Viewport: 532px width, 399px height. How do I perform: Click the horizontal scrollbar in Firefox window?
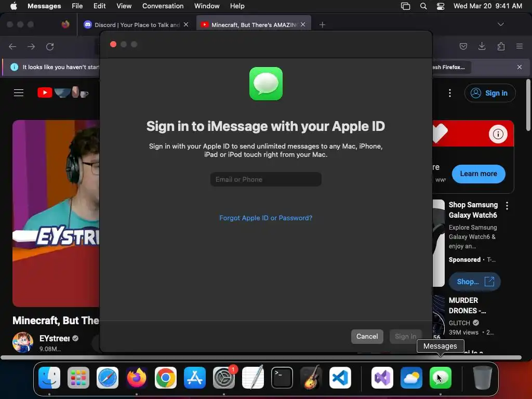tap(261, 357)
